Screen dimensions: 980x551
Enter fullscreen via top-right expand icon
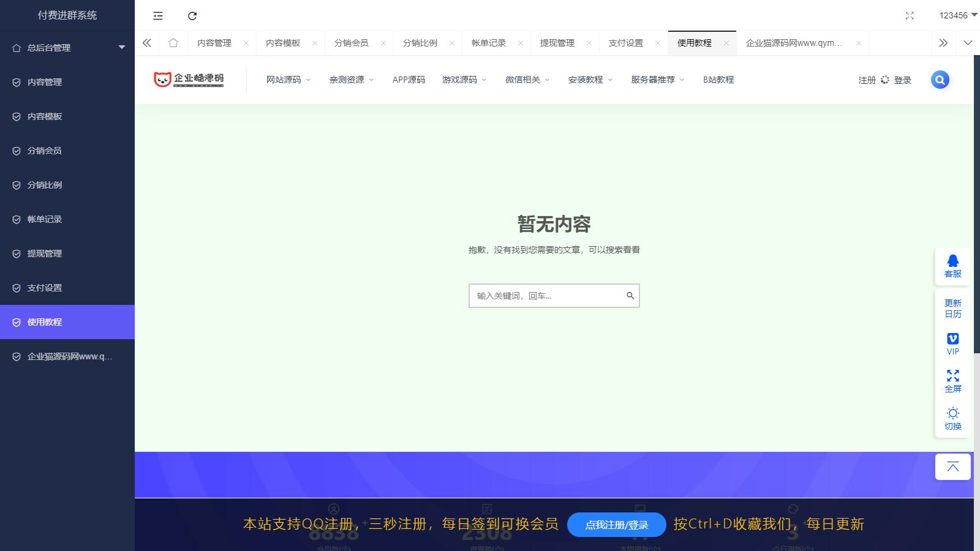click(910, 16)
